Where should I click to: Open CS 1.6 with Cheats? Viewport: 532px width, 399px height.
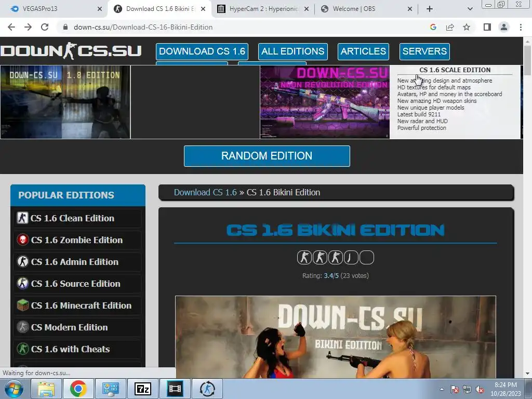point(78,349)
